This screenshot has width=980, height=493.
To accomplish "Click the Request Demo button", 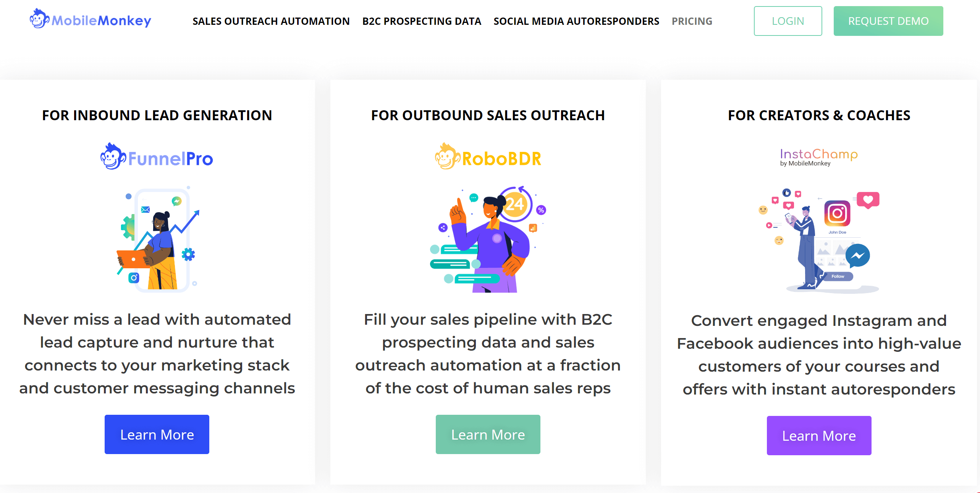I will pyautogui.click(x=888, y=21).
